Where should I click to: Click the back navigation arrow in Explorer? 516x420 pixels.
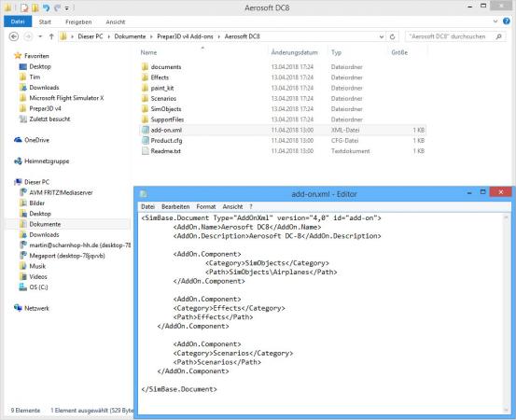pos(14,36)
